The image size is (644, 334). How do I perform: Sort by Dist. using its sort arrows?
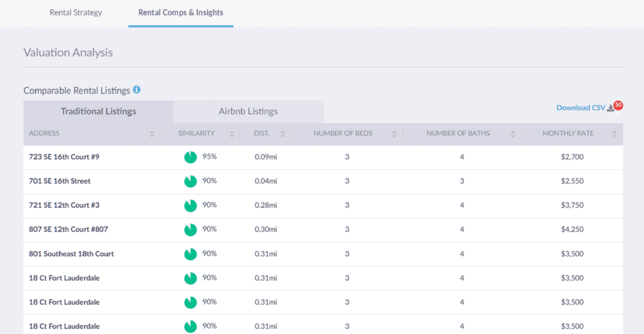[282, 134]
